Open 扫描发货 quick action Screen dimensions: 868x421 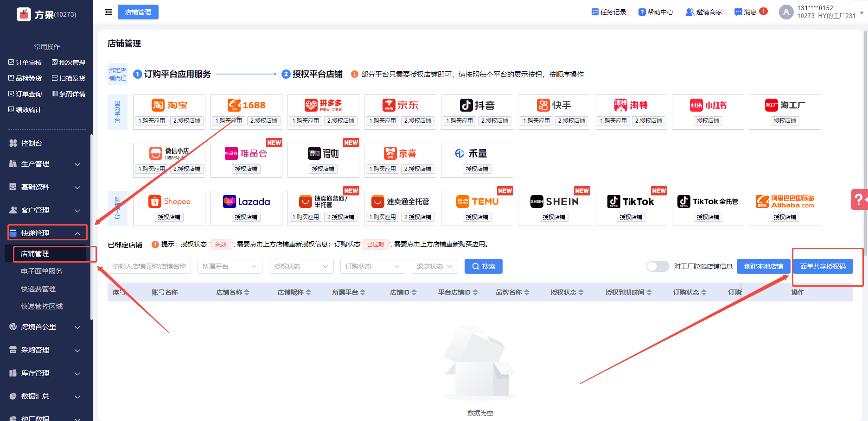point(69,78)
